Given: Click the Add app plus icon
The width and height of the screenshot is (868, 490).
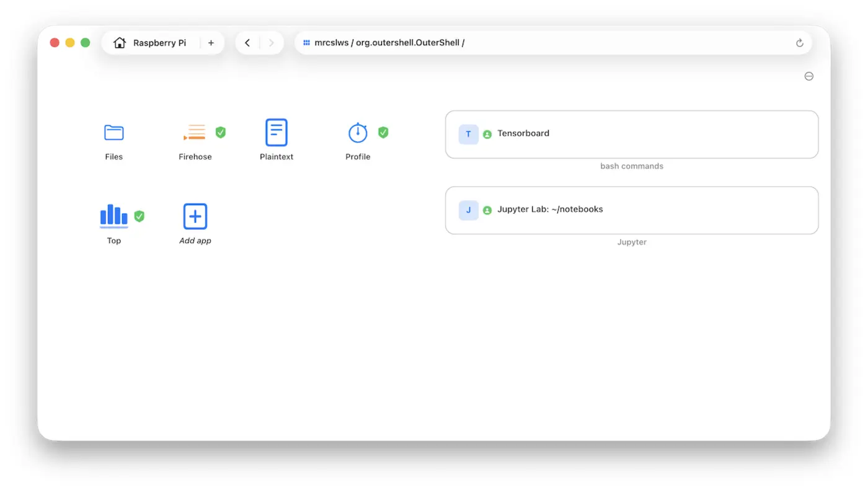Looking at the screenshot, I should tap(195, 216).
